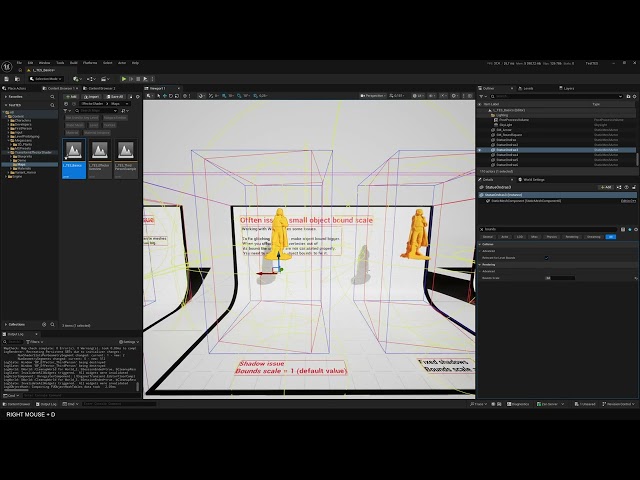Toggle grid snapping icon in viewport toolbar
640x480 pixels.
pyautogui.click(x=224, y=96)
